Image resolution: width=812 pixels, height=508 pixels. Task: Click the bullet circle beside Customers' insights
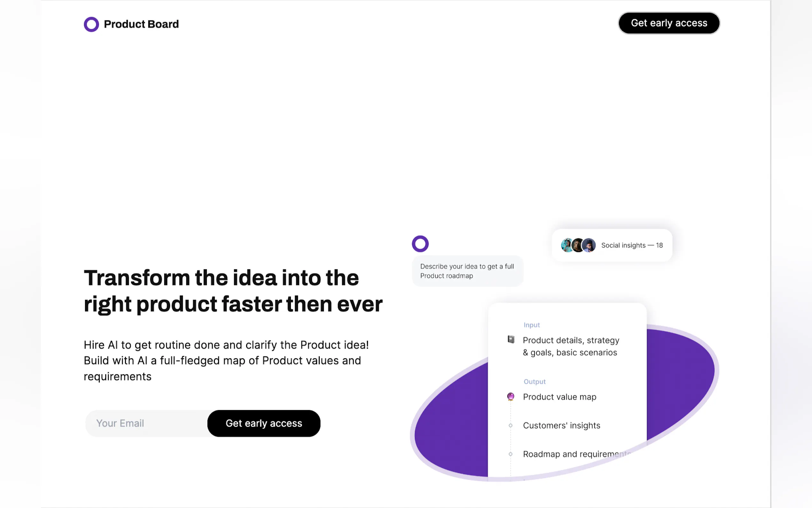(511, 426)
